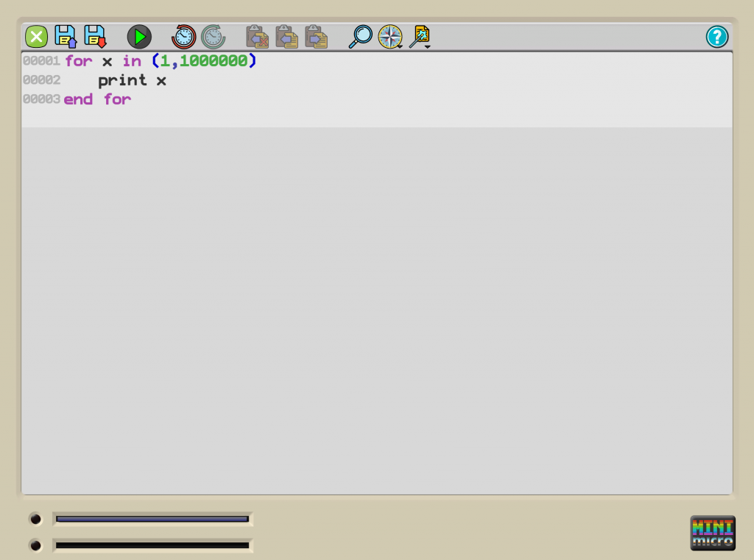Screen dimensions: 754x560
Task: Click the floppy disk with red arrow
Action: (x=95, y=37)
